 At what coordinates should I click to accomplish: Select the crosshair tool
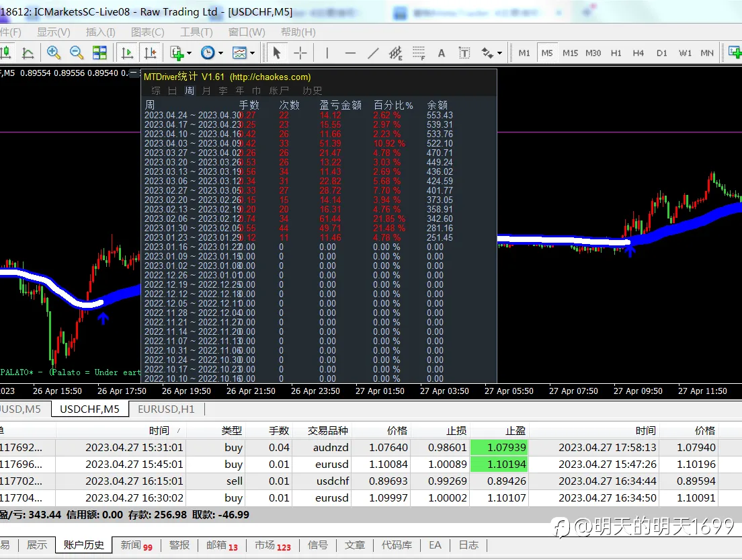click(x=300, y=53)
